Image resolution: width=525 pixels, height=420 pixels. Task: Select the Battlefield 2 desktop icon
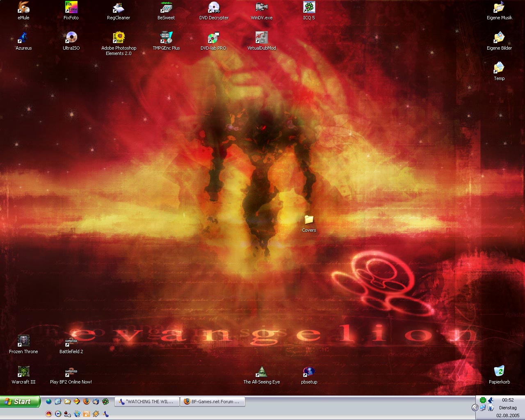71,345
